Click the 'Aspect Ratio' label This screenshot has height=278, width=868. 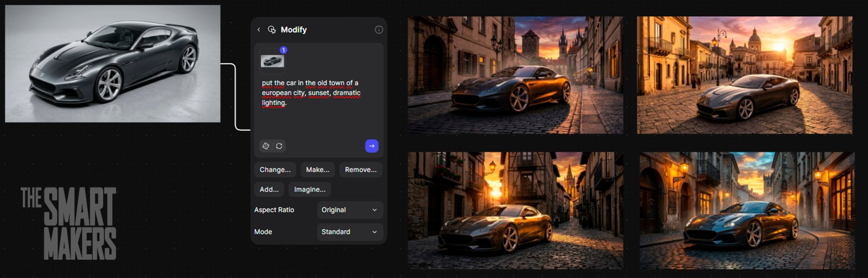point(275,210)
